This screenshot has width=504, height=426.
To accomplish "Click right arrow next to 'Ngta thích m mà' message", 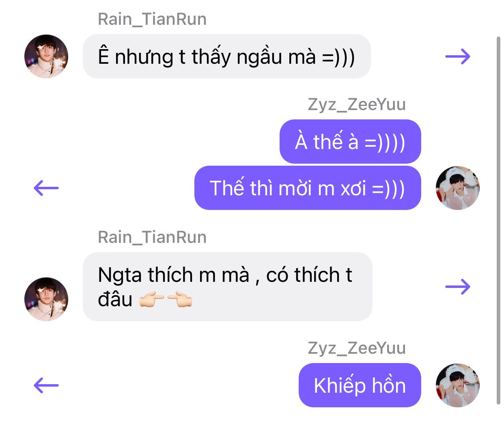I will point(458,287).
